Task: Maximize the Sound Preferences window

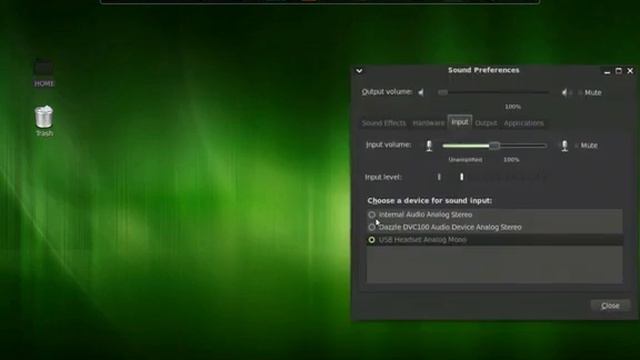Action: click(x=619, y=71)
